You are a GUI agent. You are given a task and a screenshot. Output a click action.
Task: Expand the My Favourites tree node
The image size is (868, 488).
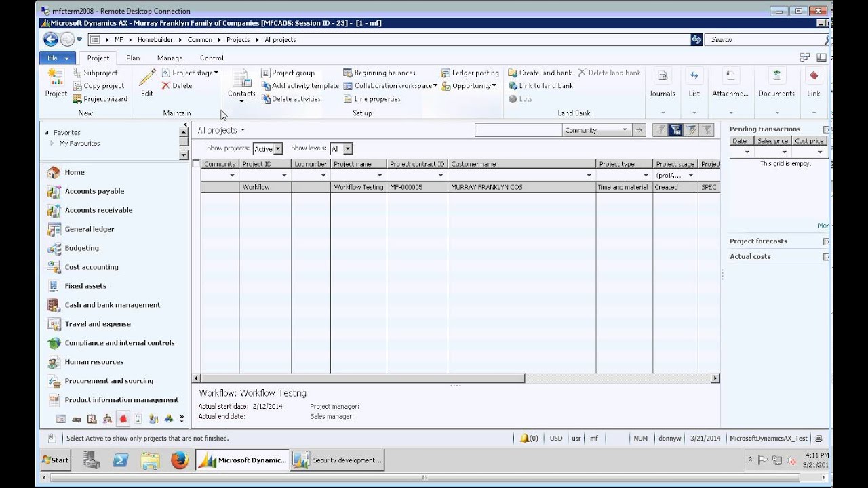[x=52, y=143]
